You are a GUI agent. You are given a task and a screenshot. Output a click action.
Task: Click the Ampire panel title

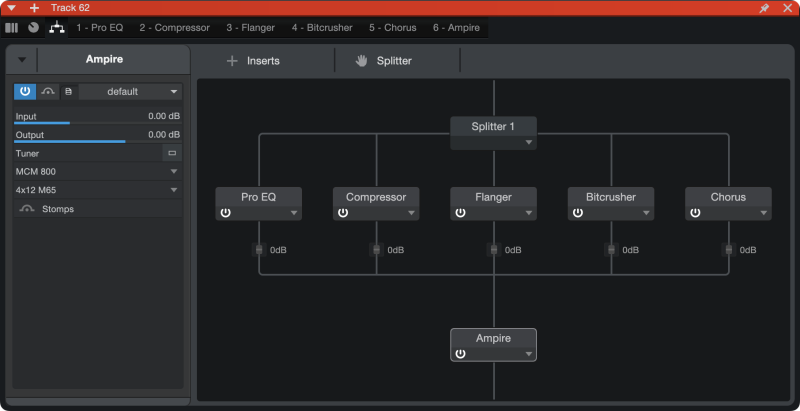click(x=104, y=59)
